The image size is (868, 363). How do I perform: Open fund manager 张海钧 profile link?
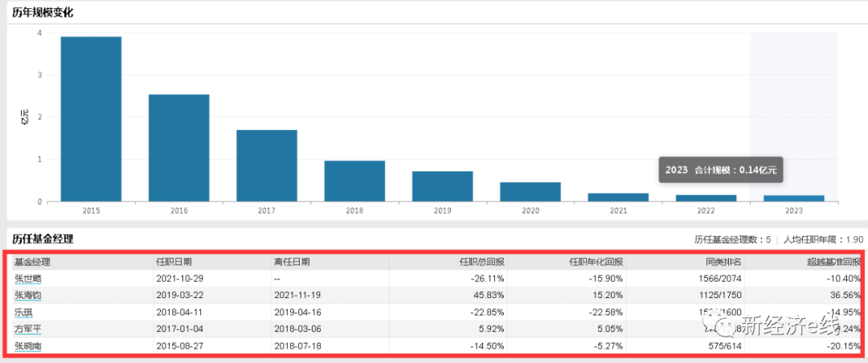tap(27, 295)
